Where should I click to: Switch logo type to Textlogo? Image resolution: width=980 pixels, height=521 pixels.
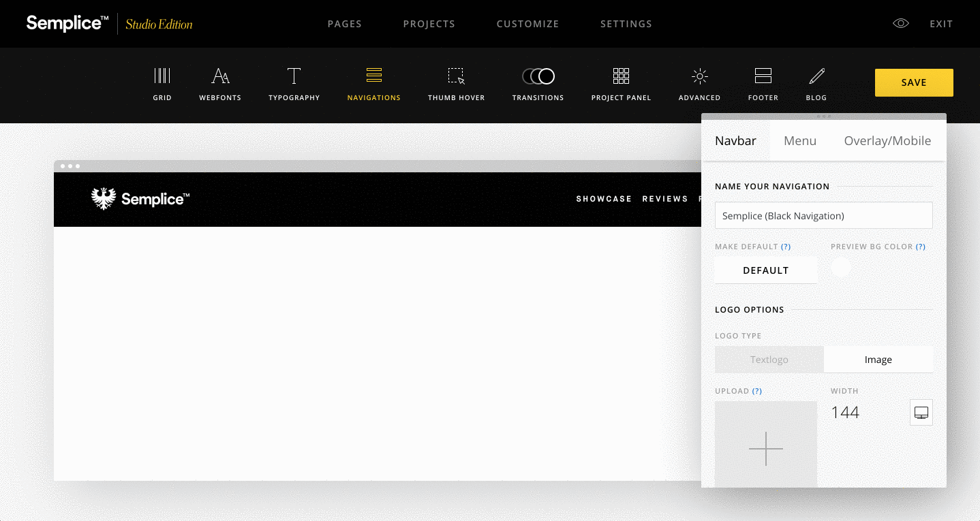[769, 359]
